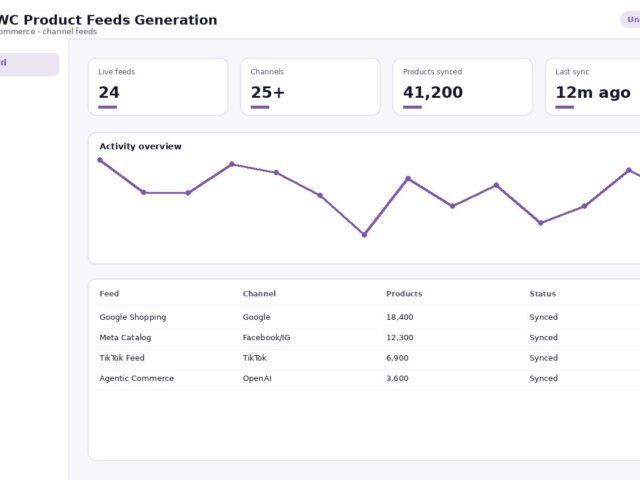Open the Products synced 41,200 card
The height and width of the screenshot is (480, 640).
pyautogui.click(x=462, y=87)
